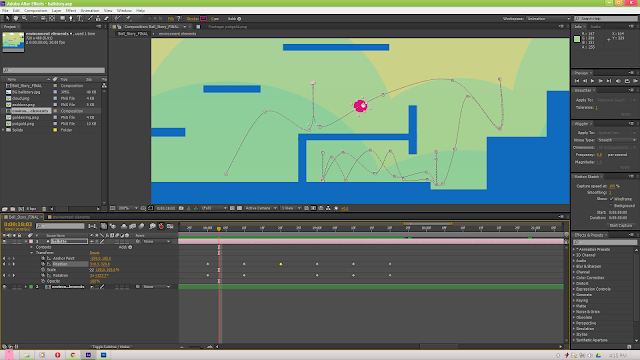Click Start Capture button
This screenshot has width=640, height=360.
621,226
